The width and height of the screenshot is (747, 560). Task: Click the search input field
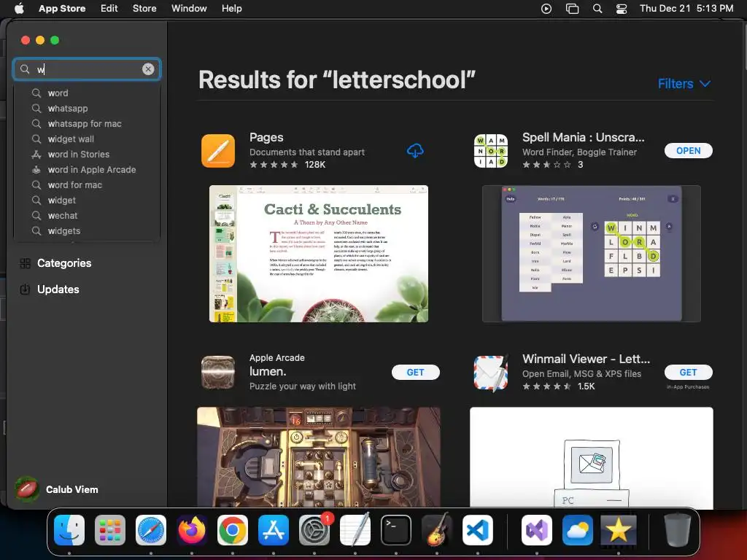(87, 69)
